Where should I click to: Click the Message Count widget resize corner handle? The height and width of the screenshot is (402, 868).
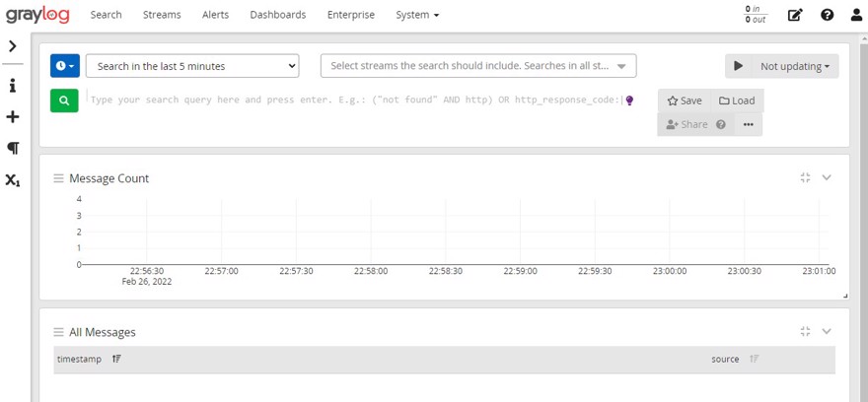(x=845, y=297)
